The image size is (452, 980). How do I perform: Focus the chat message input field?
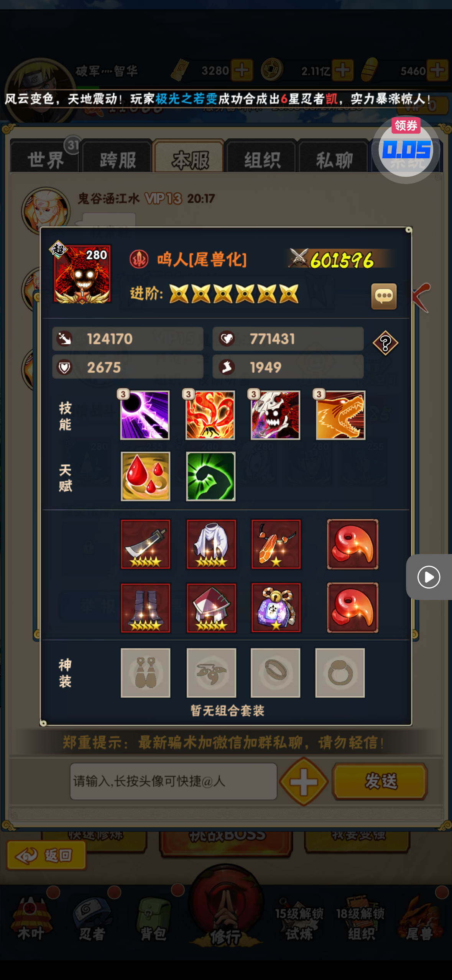pos(173,781)
